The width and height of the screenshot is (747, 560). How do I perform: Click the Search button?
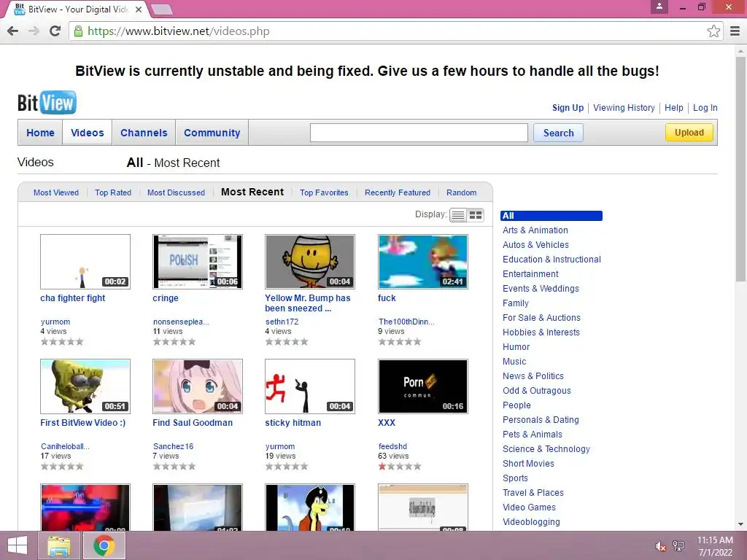[558, 133]
